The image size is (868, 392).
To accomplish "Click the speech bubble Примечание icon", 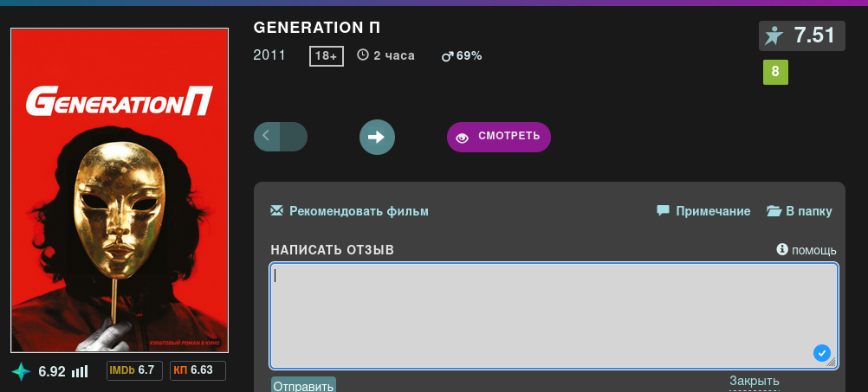I will point(663,210).
